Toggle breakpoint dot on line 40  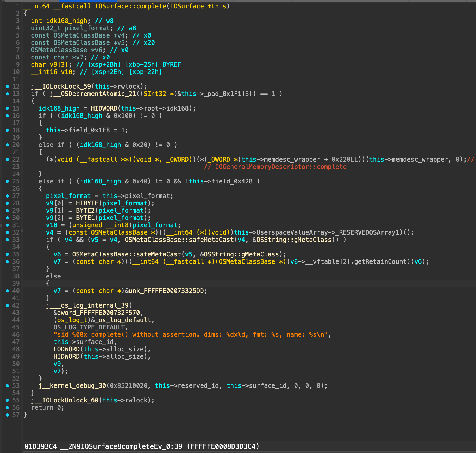[x=7, y=291]
